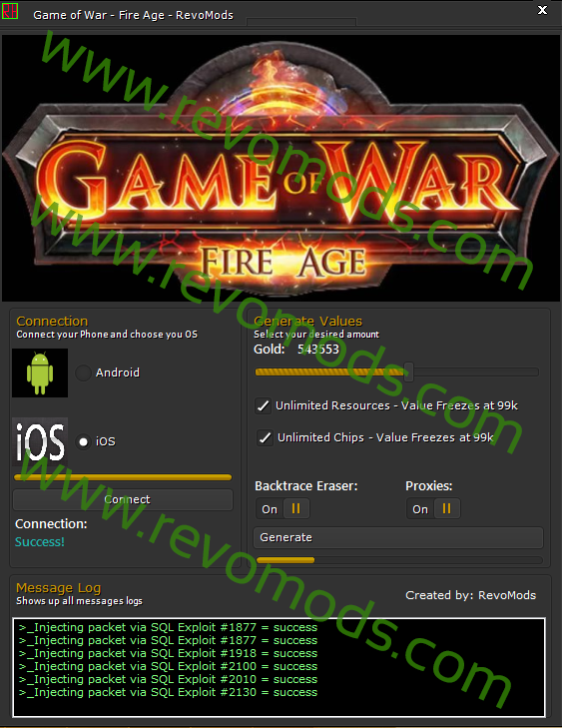The width and height of the screenshot is (562, 728).
Task: Click the pause icon beside Backtrace Eraser
Action: pyautogui.click(x=295, y=509)
